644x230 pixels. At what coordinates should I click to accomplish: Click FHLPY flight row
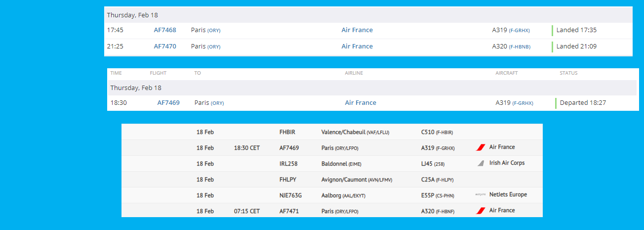pos(287,180)
